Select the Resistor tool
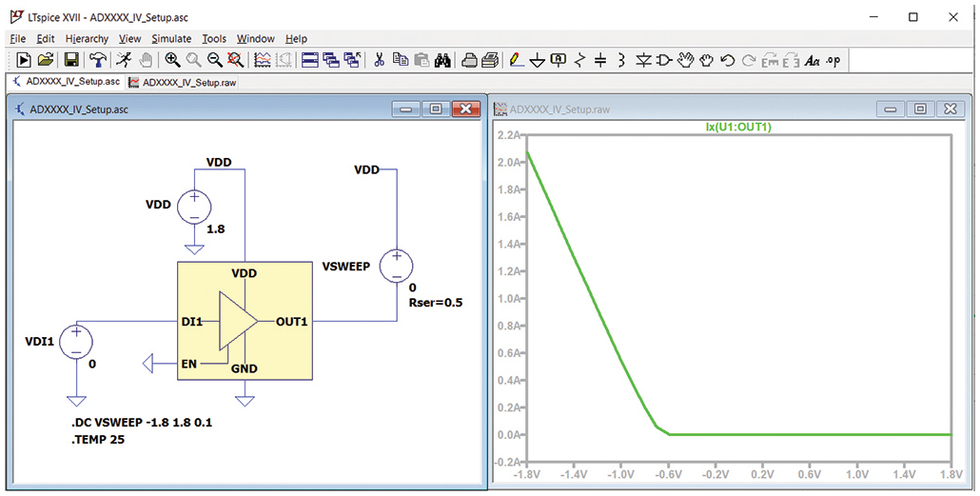Screen dimensions: 980x496 coord(579,60)
